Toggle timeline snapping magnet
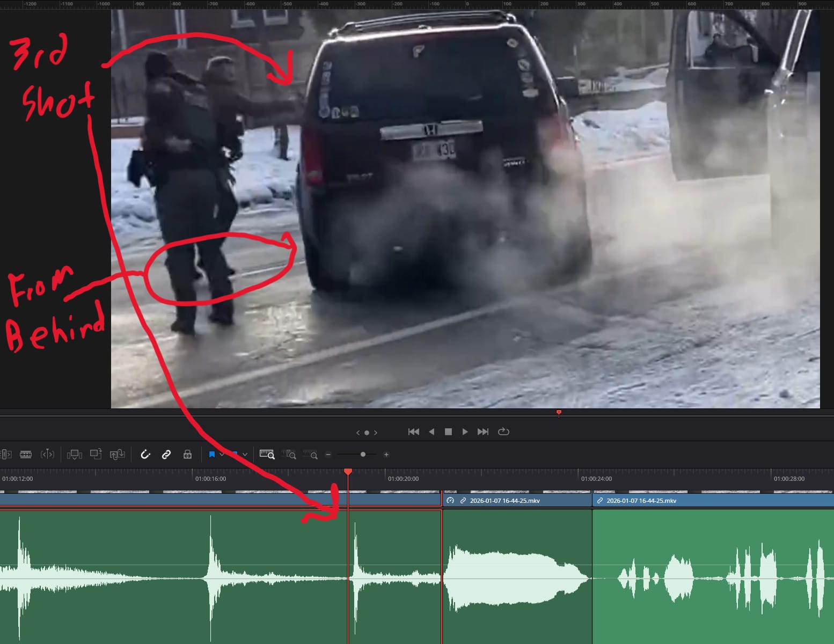 pyautogui.click(x=145, y=455)
